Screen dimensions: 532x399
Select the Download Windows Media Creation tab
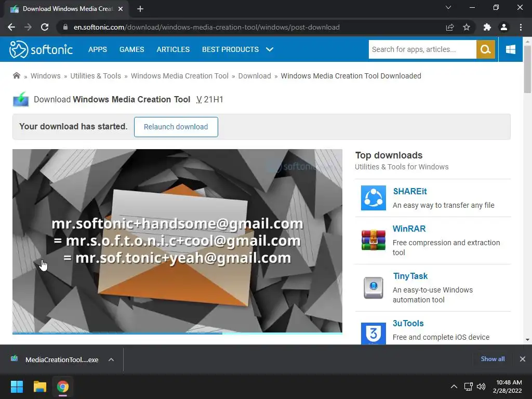pos(66,9)
